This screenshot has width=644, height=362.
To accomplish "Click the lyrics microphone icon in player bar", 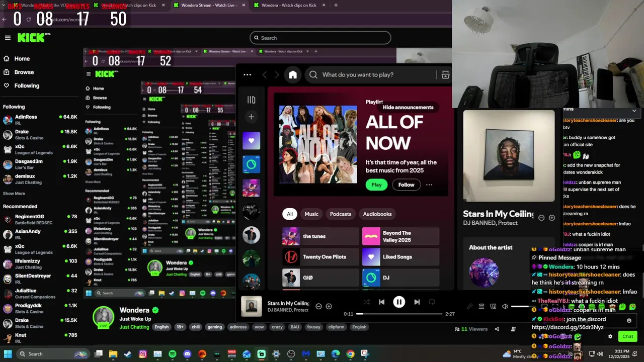I will [x=469, y=306].
